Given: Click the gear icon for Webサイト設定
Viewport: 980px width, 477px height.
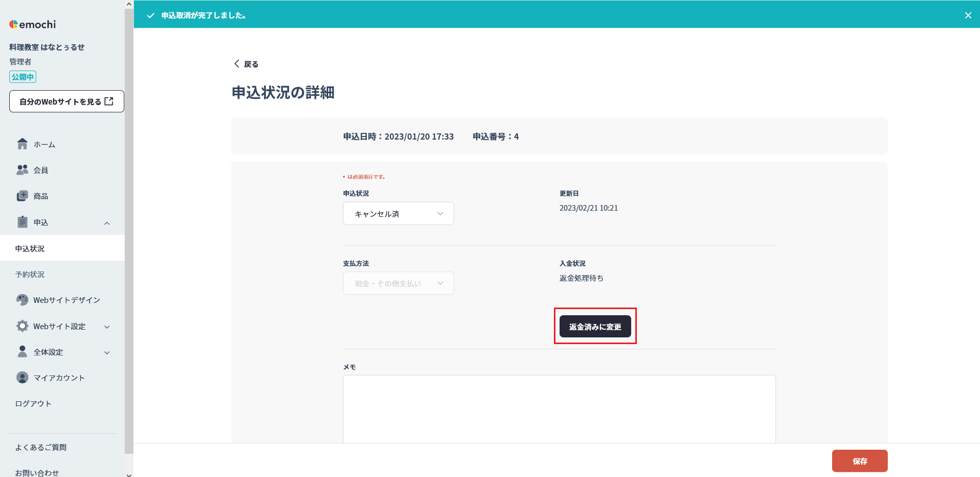Looking at the screenshot, I should [x=22, y=326].
